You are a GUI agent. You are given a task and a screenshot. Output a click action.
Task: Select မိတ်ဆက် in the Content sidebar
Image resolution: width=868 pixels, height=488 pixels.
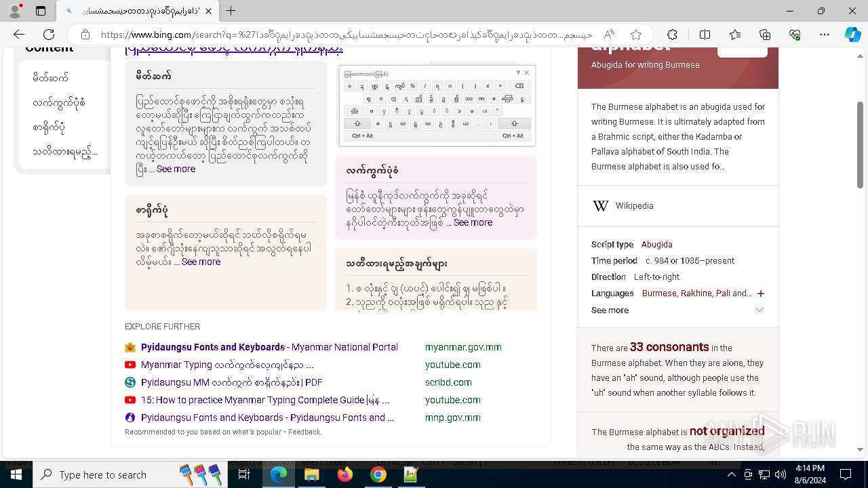tap(50, 78)
